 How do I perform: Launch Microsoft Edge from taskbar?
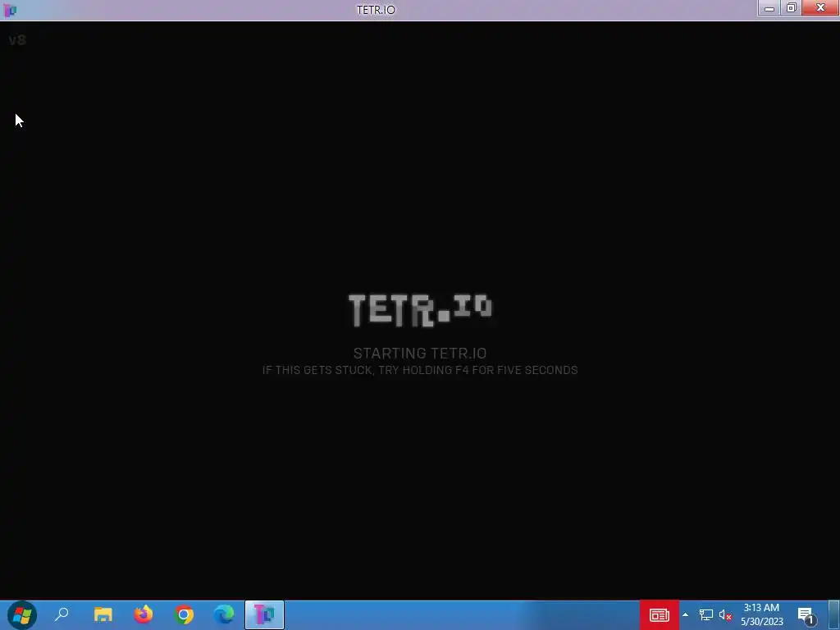tap(224, 614)
